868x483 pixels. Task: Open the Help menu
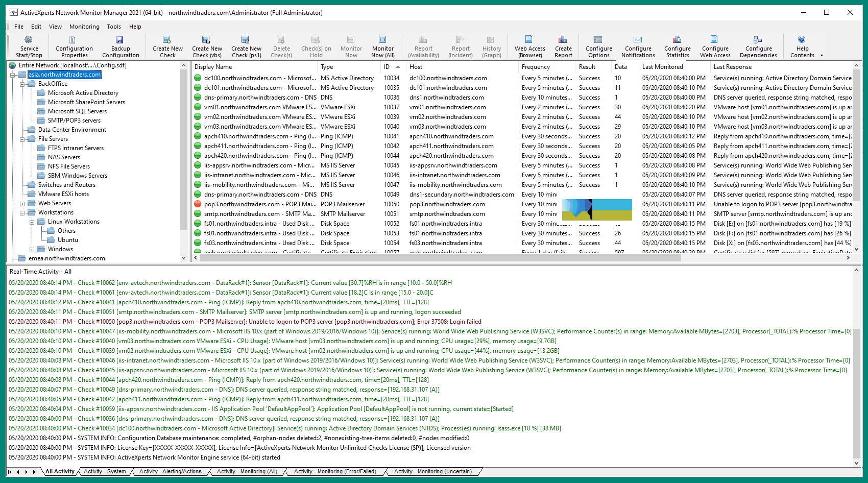[135, 27]
